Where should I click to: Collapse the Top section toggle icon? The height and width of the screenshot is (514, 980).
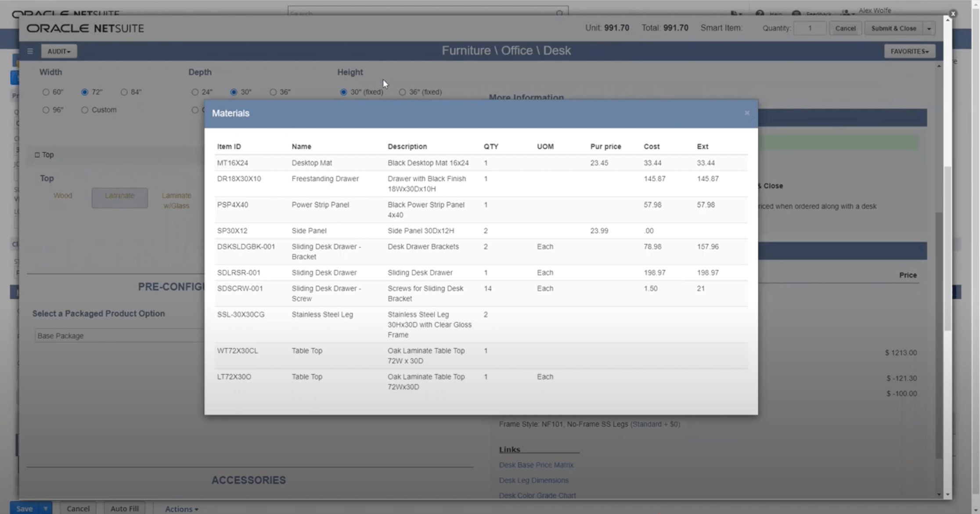[x=37, y=155]
